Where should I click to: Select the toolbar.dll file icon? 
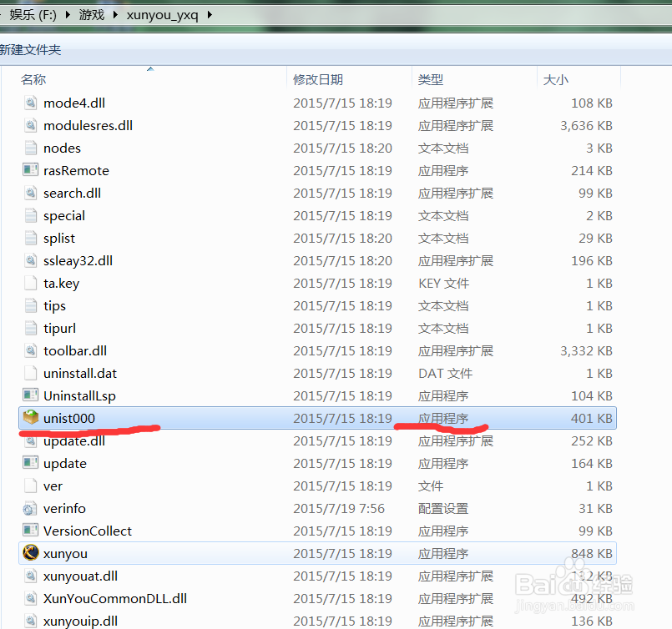[30, 351]
